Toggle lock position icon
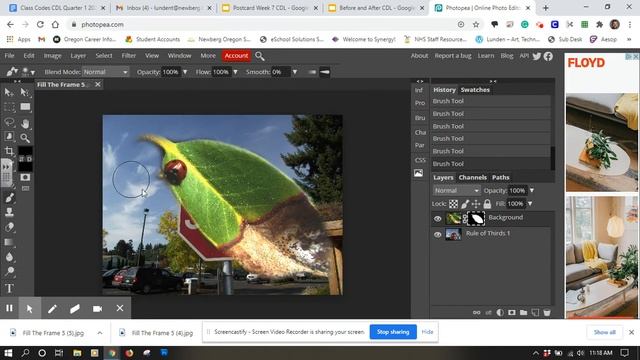 click(476, 204)
